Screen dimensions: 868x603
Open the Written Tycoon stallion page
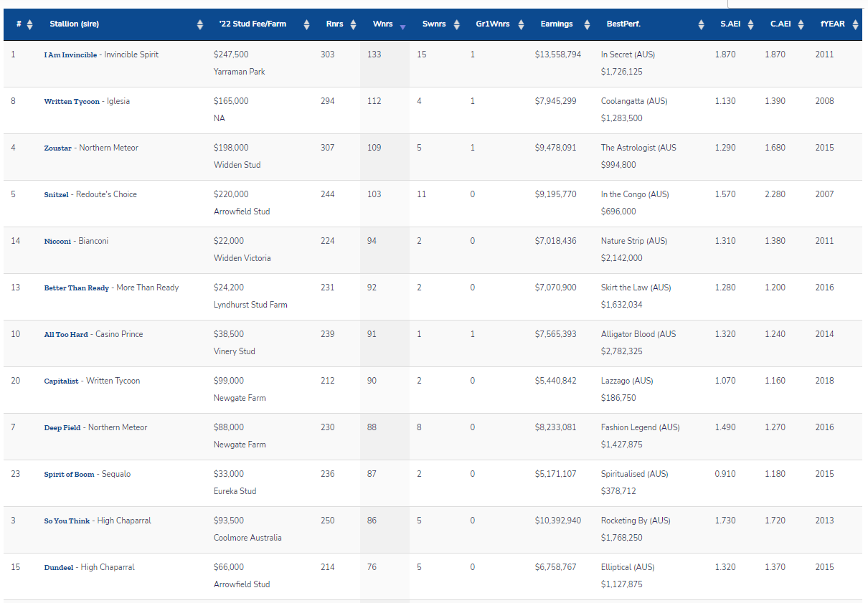pos(72,102)
